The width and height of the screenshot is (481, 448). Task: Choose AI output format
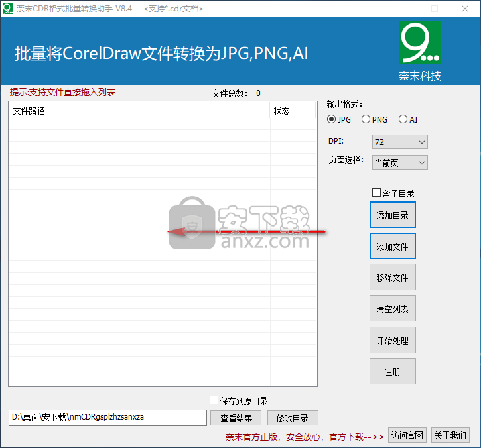point(403,120)
